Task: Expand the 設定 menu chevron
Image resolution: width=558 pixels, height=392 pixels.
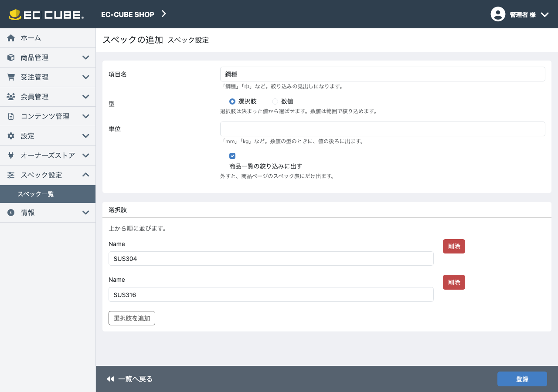Action: pos(86,136)
